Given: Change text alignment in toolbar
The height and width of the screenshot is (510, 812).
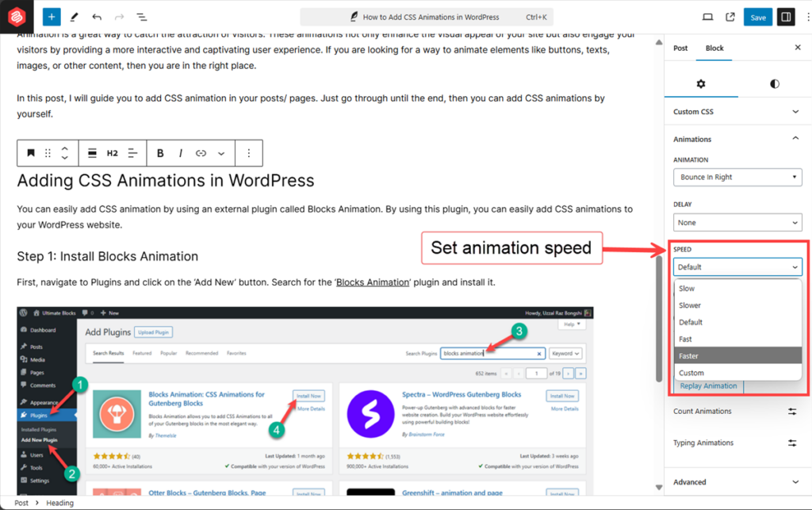Looking at the screenshot, I should point(132,153).
